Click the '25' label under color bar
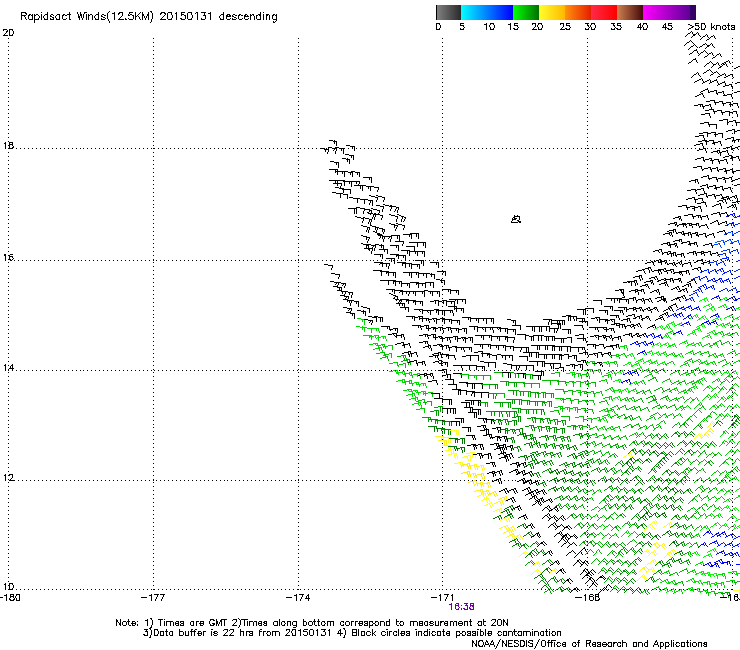 click(565, 27)
